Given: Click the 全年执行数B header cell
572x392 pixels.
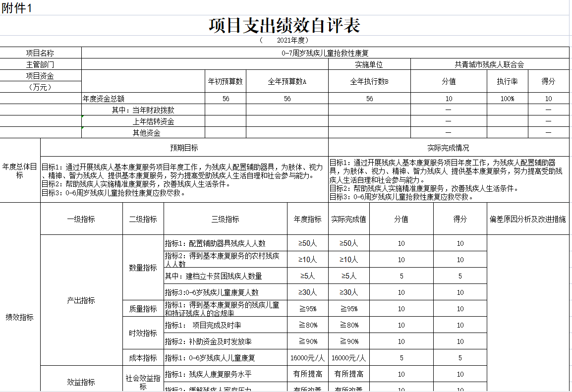Looking at the screenshot, I should pos(369,81).
